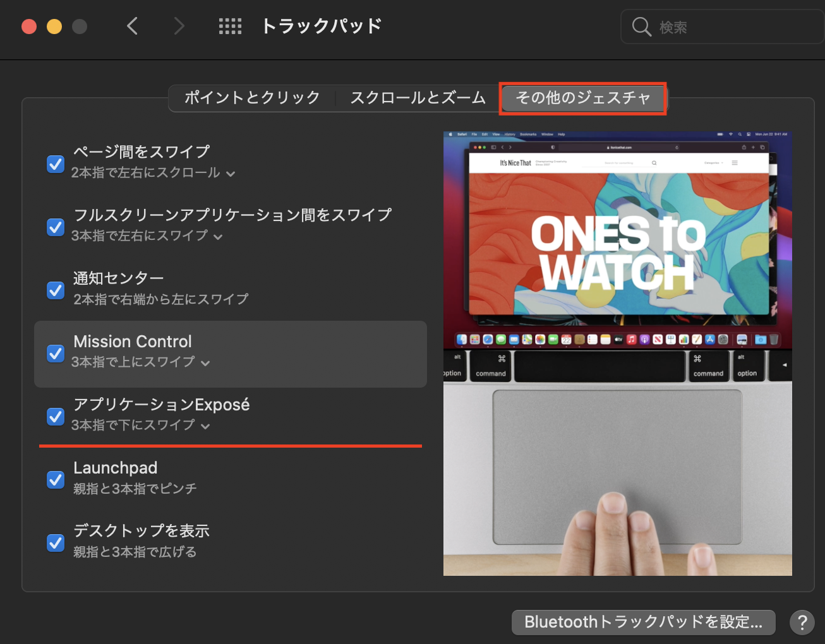Click the Bluetoothトラックパッドを設定 button
The image size is (825, 644).
coord(644,622)
